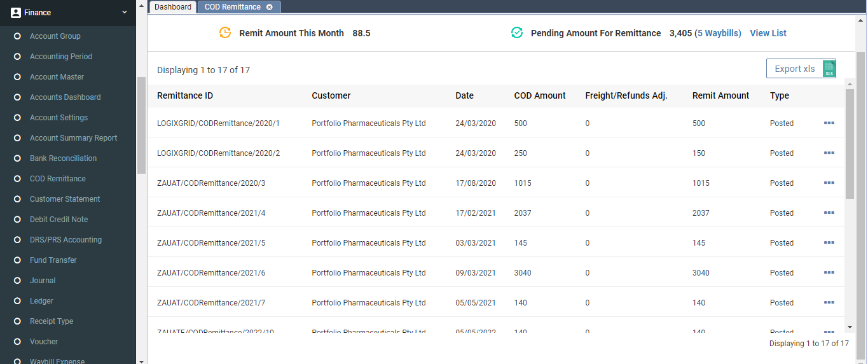The width and height of the screenshot is (868, 364).
Task: Open actions menu for LOGIXGRID/CODRemittance/2020/1 row
Action: pyautogui.click(x=829, y=123)
